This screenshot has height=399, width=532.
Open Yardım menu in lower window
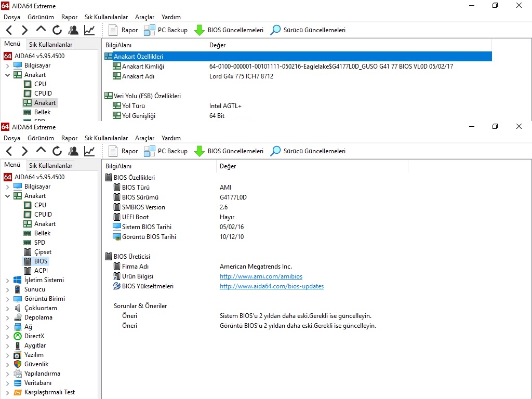tap(171, 138)
